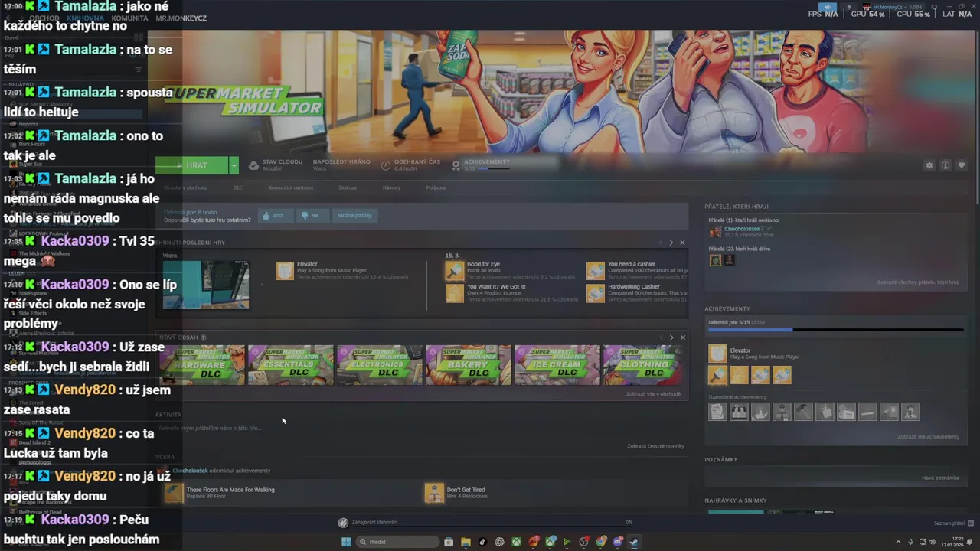Open Návody tab
The height and width of the screenshot is (551, 980).
tap(391, 187)
